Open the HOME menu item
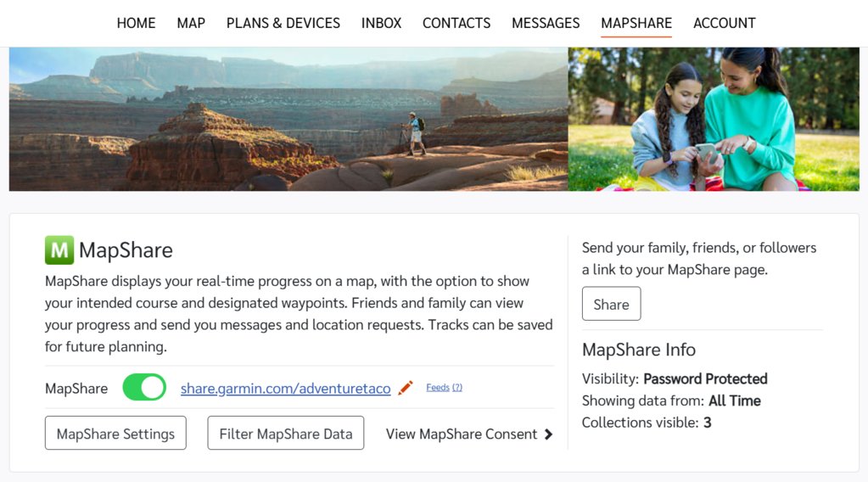Screen dimensions: 868x482 pos(136,23)
